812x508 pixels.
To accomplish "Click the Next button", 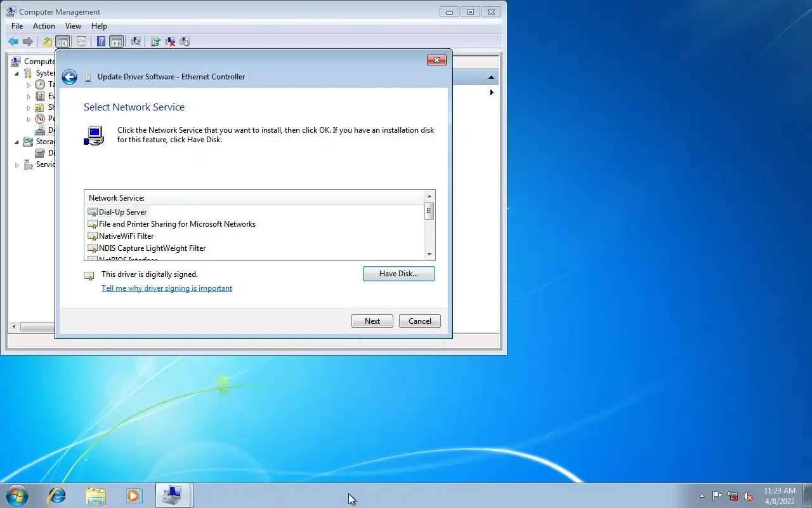I will [372, 321].
